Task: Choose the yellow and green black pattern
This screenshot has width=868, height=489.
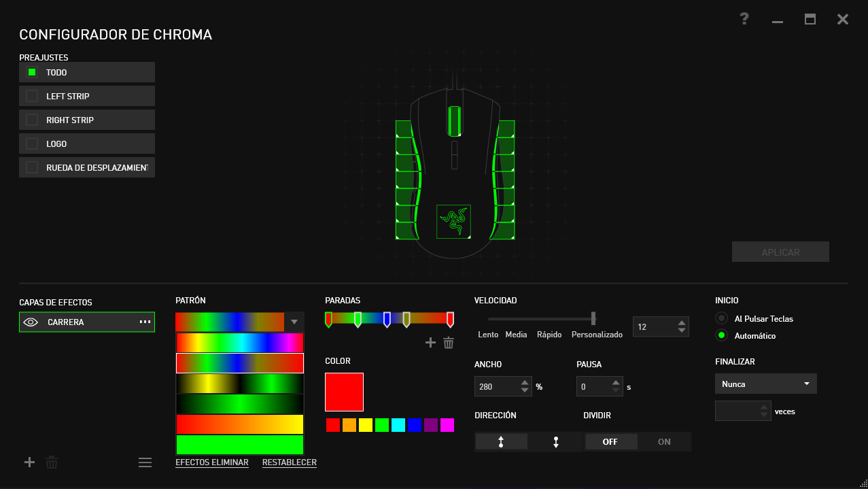Action: (x=239, y=384)
